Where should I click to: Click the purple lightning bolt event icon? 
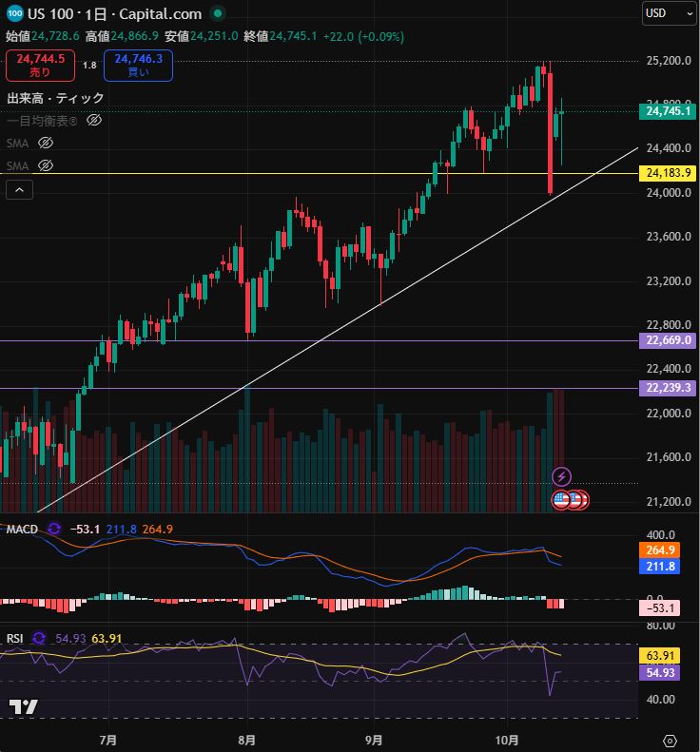(562, 475)
